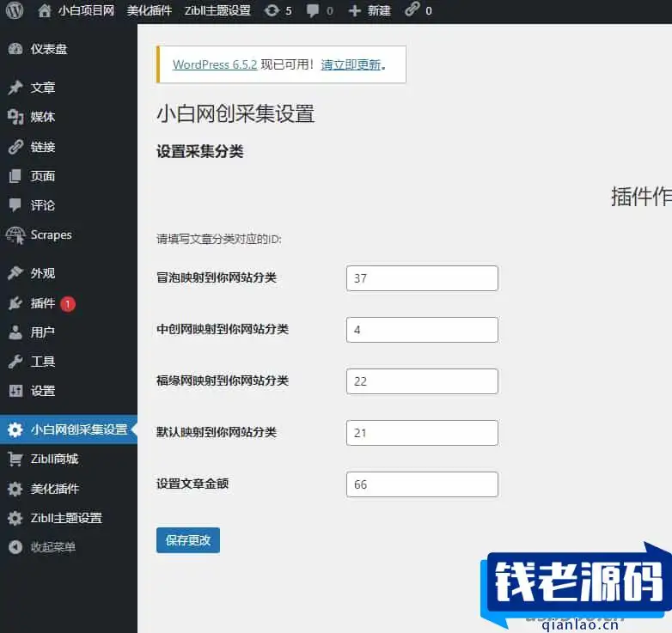Click the Scrapes globe icon
Image resolution: width=672 pixels, height=633 pixels.
15,235
